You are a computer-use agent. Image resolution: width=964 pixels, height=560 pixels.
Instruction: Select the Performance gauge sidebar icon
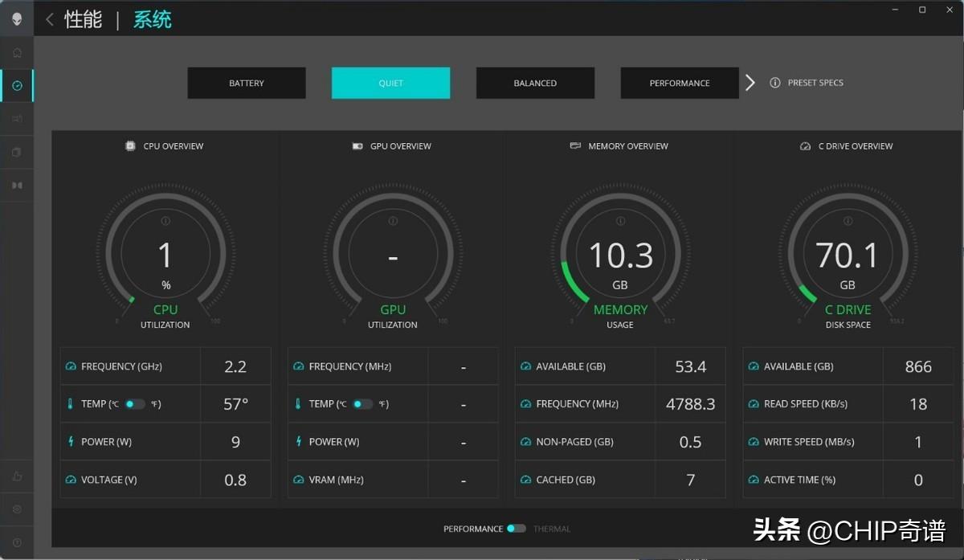tap(17, 86)
